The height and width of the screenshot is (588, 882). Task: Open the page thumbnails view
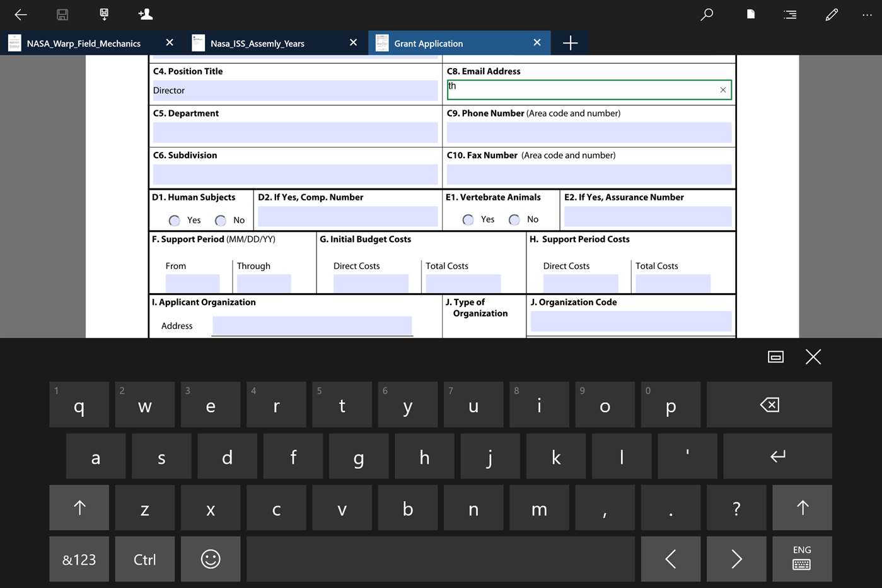(x=750, y=14)
